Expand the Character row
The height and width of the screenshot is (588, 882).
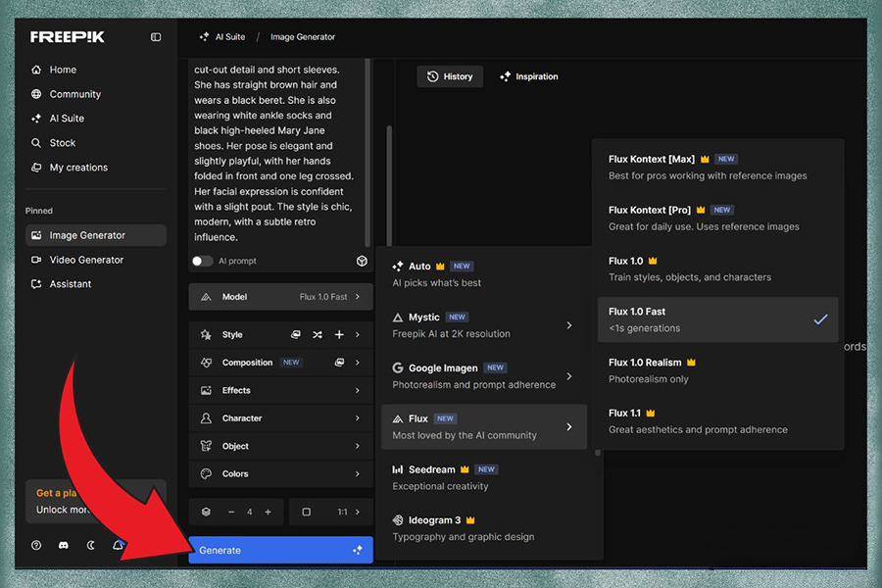click(280, 418)
